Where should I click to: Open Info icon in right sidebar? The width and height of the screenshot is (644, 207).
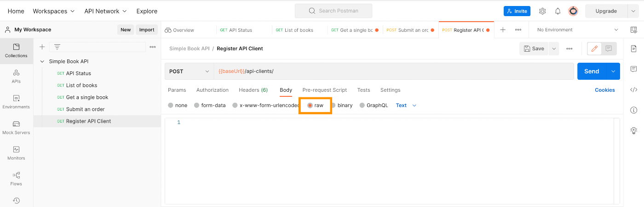pyautogui.click(x=633, y=110)
